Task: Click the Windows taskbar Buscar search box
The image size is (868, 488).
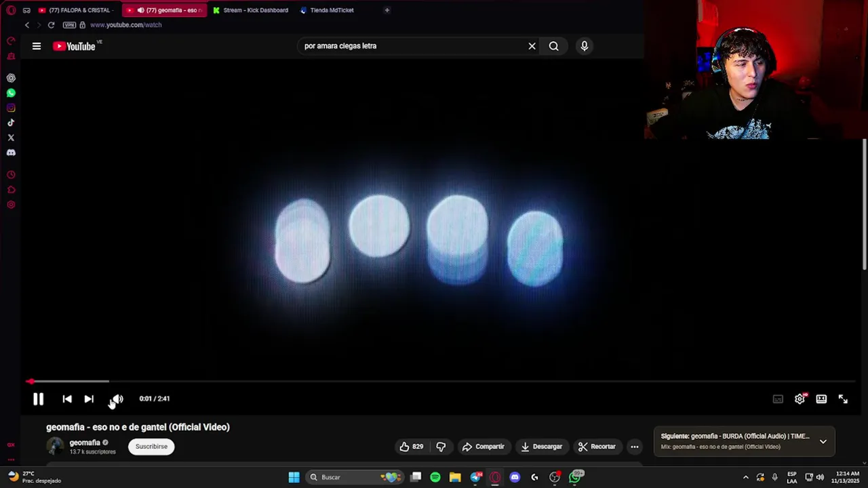Action: click(x=354, y=477)
